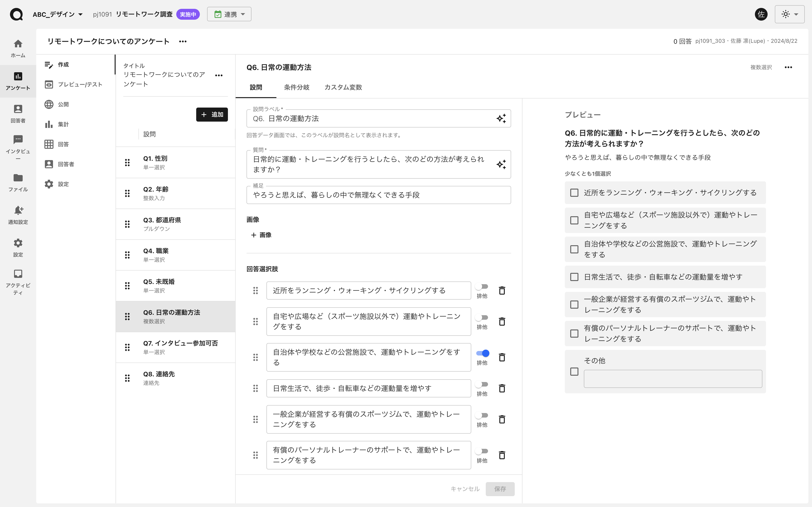Switch to 条件分岐 tab

(297, 87)
